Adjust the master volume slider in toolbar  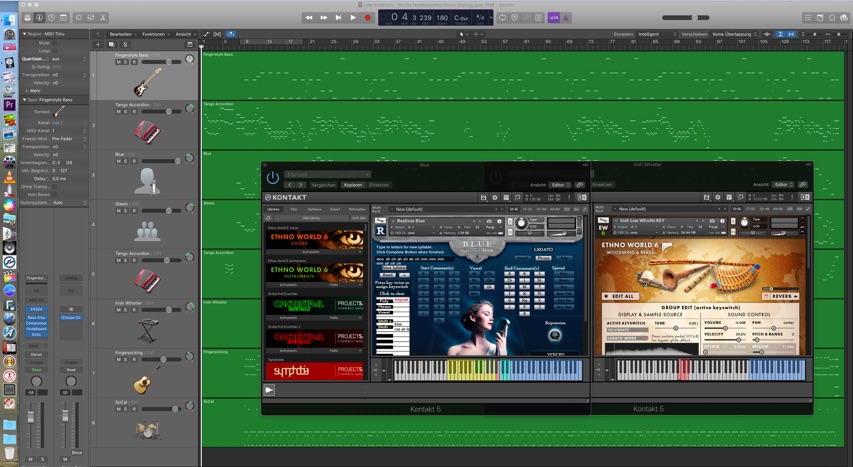pos(685,17)
